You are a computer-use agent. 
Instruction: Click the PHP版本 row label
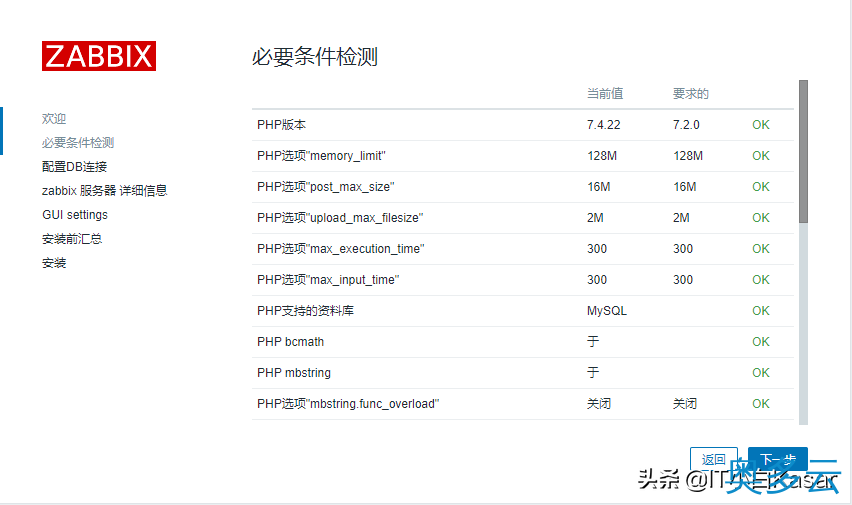pos(281,124)
